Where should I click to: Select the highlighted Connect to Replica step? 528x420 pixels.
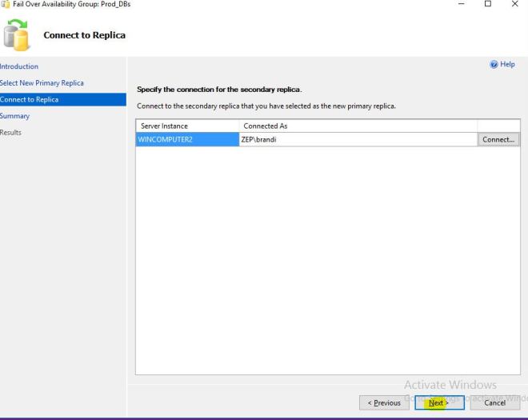coord(29,100)
